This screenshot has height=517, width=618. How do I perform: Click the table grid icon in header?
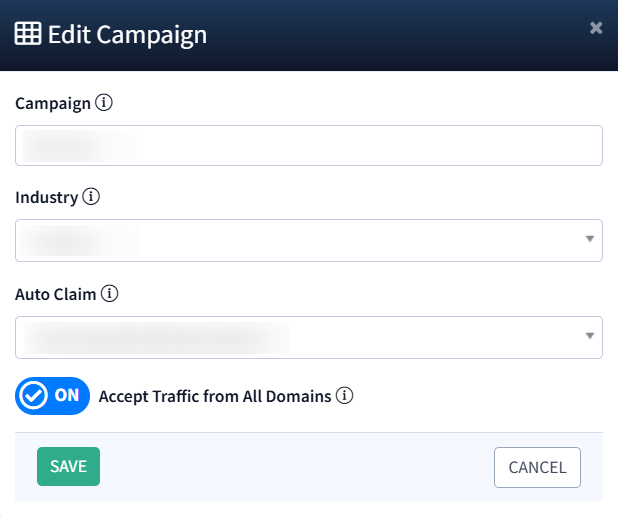pos(28,34)
